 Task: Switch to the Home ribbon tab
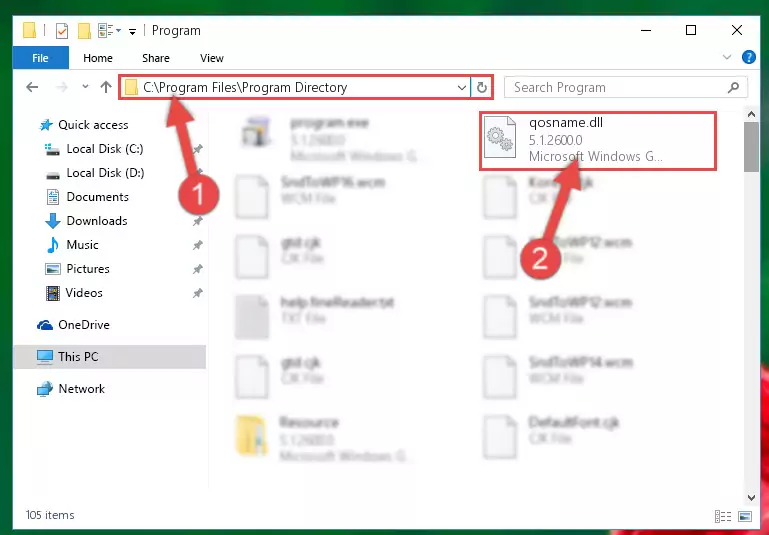(x=98, y=58)
